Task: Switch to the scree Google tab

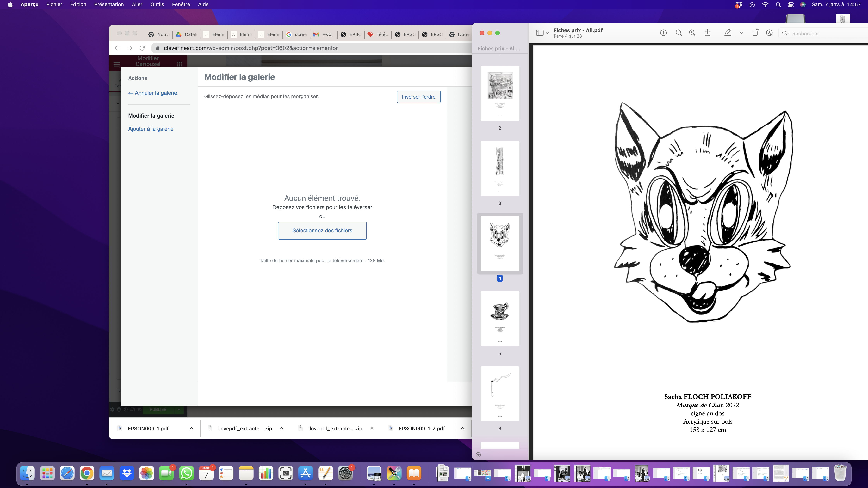Action: pyautogui.click(x=296, y=34)
